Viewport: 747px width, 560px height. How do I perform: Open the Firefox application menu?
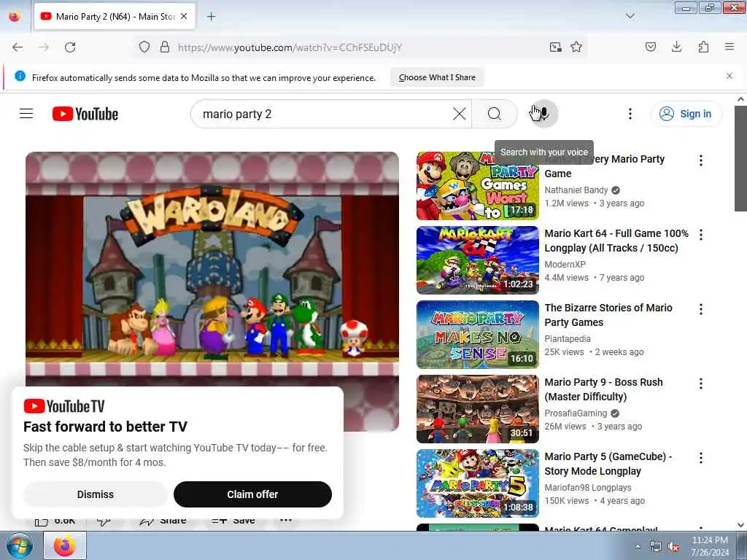[x=729, y=47]
